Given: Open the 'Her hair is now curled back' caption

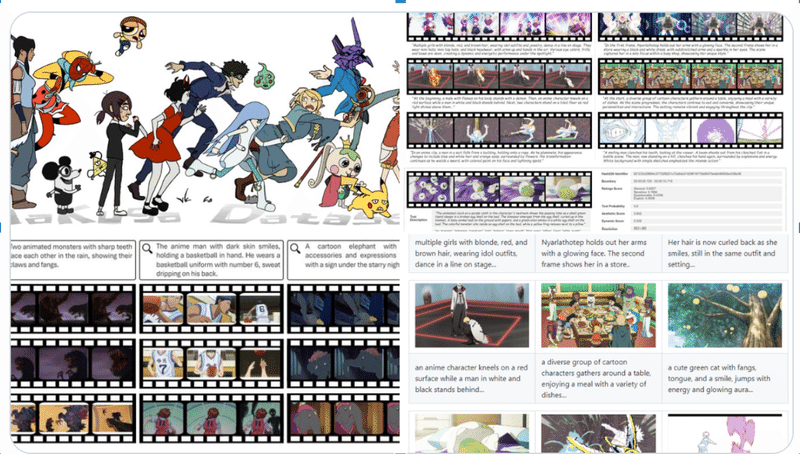Looking at the screenshot, I should click(x=724, y=253).
